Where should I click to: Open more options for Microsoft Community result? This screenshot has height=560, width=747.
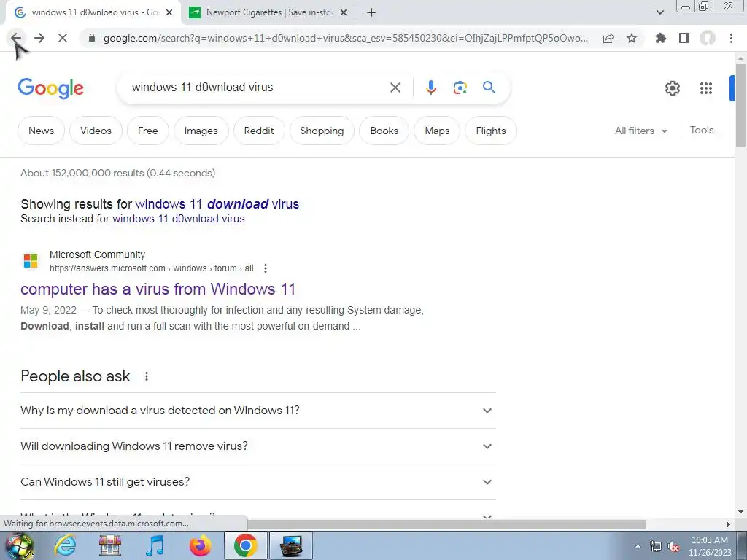pos(266,268)
